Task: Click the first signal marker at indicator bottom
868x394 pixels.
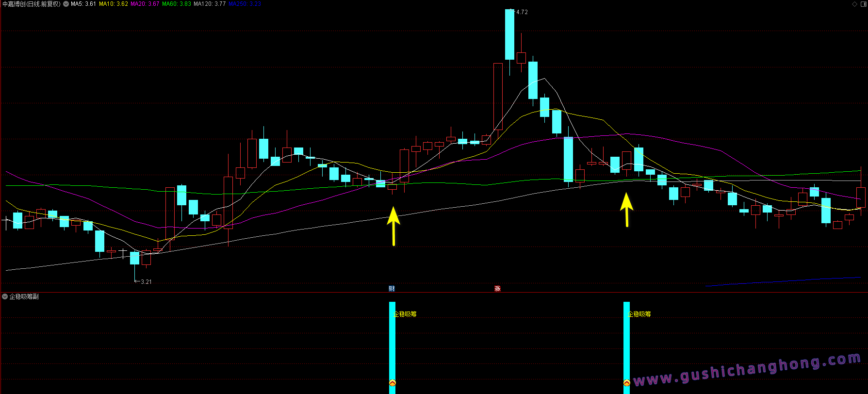Action: tap(392, 383)
